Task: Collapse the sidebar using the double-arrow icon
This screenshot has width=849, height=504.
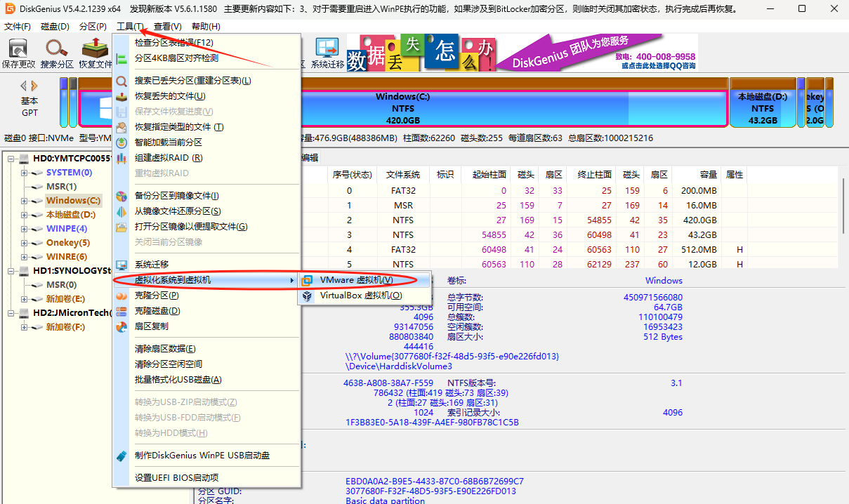Action: (x=28, y=84)
